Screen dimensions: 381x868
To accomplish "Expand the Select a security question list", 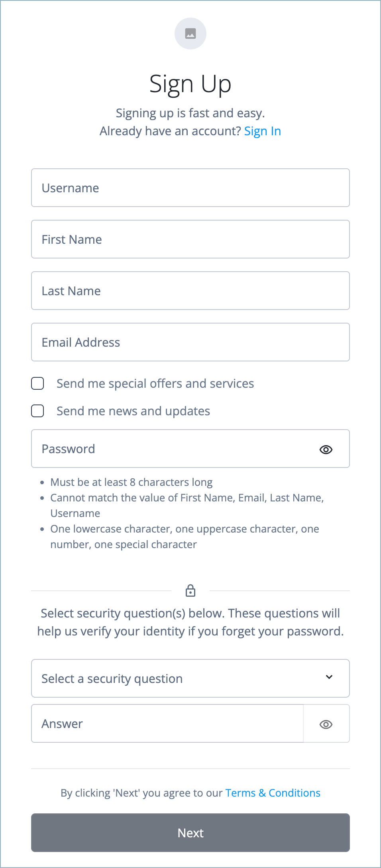I will click(190, 678).
